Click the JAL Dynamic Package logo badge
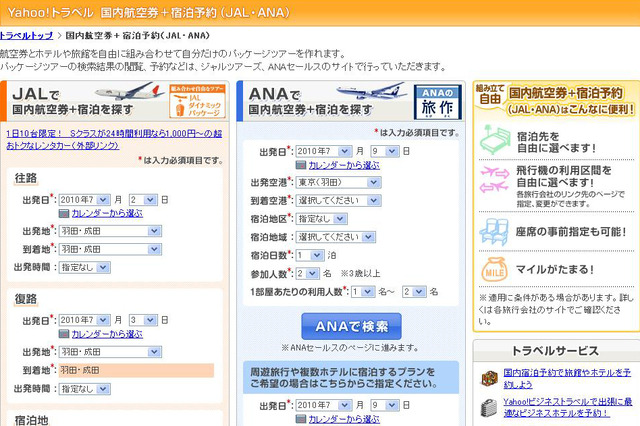Viewport: 640px width, 426px height. [x=198, y=101]
